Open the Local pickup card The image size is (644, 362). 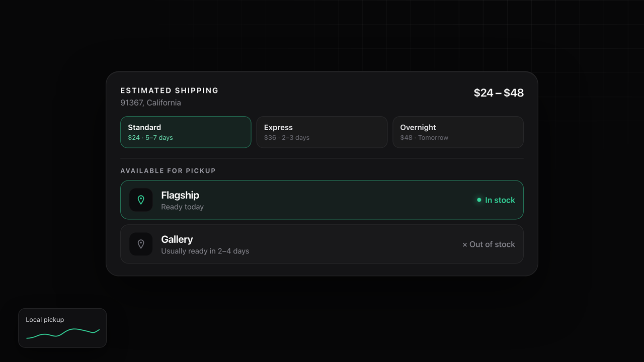[x=62, y=328]
